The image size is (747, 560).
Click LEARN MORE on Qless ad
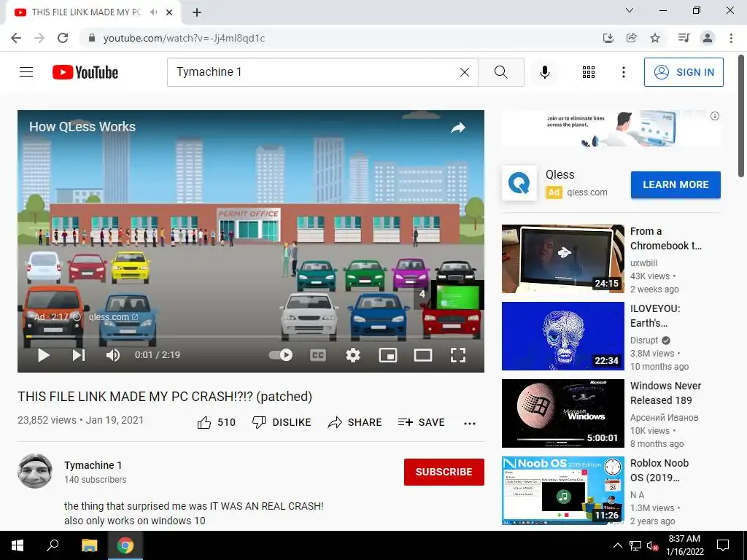click(x=676, y=184)
